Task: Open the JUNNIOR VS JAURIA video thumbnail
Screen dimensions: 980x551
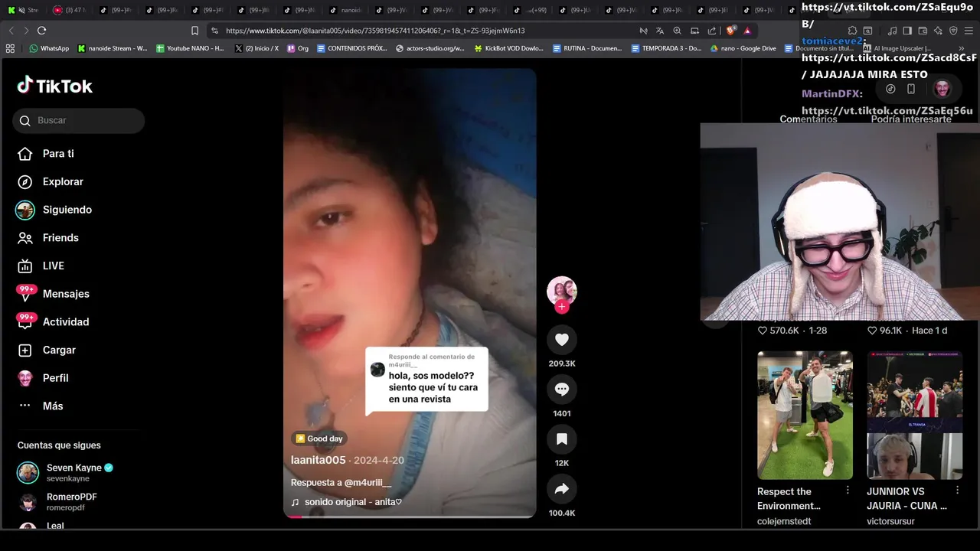Action: (x=914, y=416)
